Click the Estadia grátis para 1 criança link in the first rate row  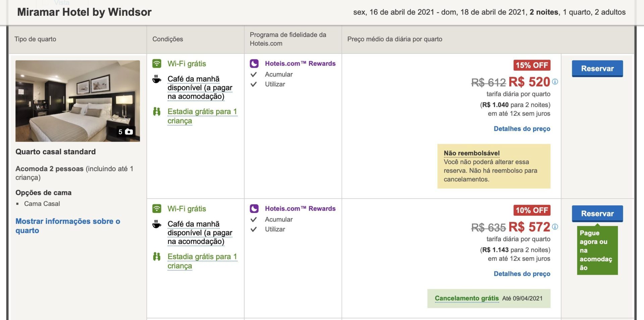coord(202,116)
